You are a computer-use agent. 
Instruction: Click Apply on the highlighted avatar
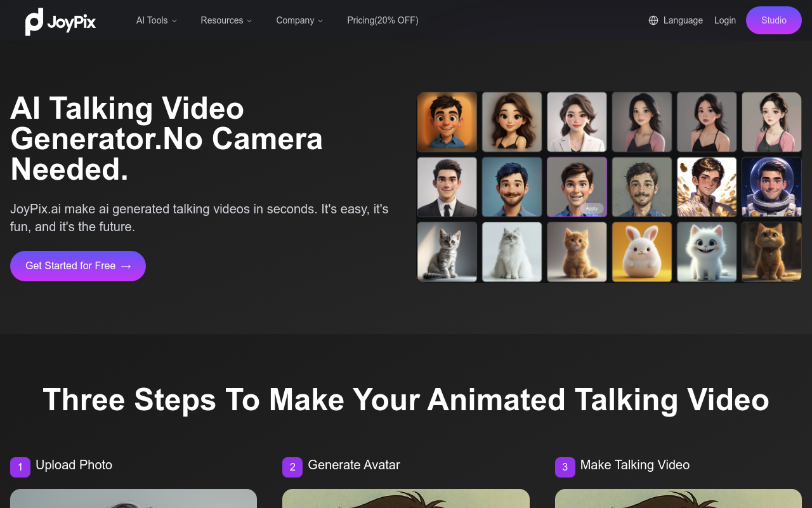(592, 208)
